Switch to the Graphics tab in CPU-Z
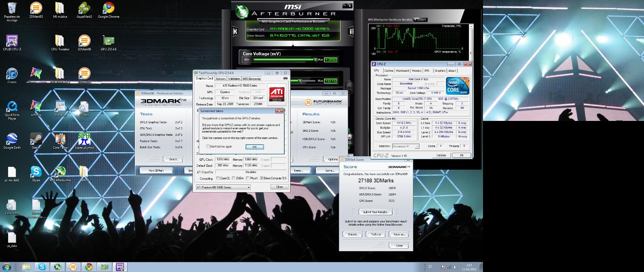The image size is (644, 272). 440,71
